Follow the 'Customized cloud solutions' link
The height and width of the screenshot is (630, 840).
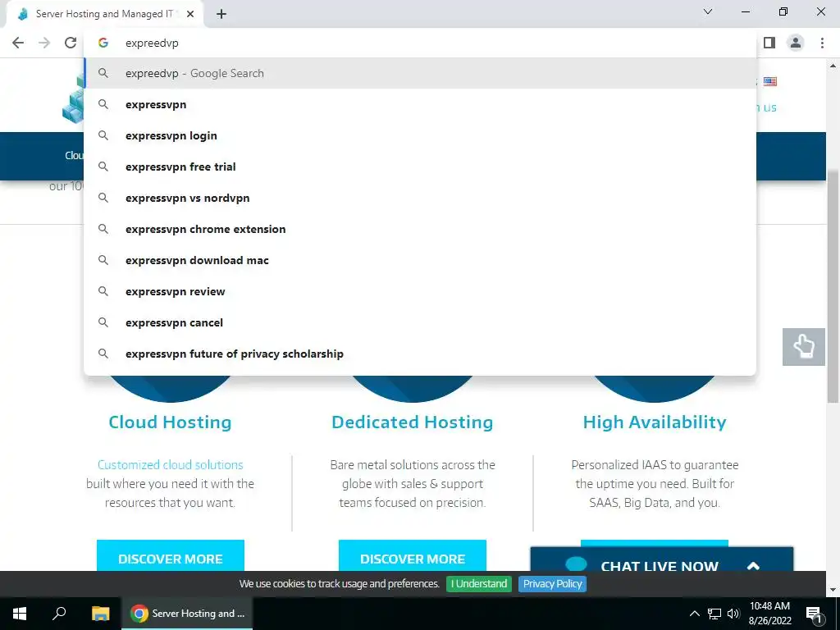(171, 464)
